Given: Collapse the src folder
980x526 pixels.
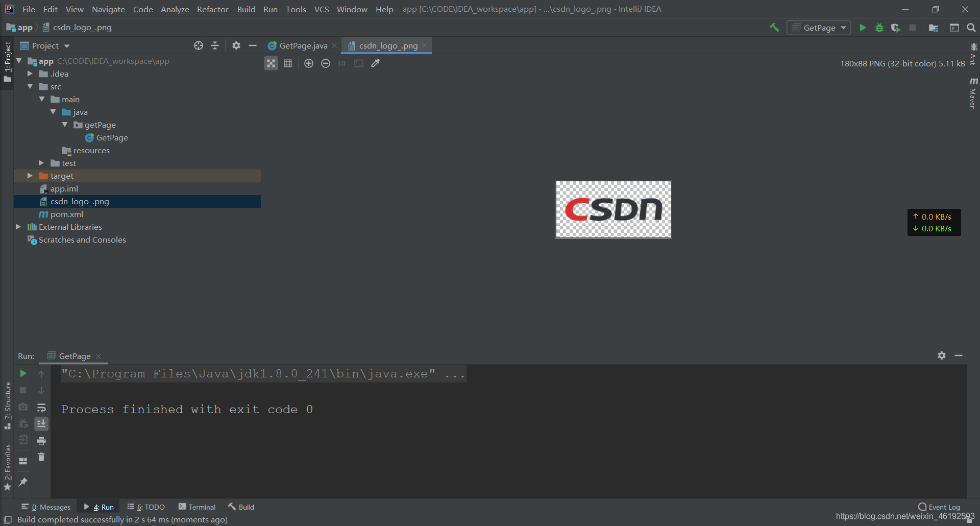Looking at the screenshot, I should point(30,86).
